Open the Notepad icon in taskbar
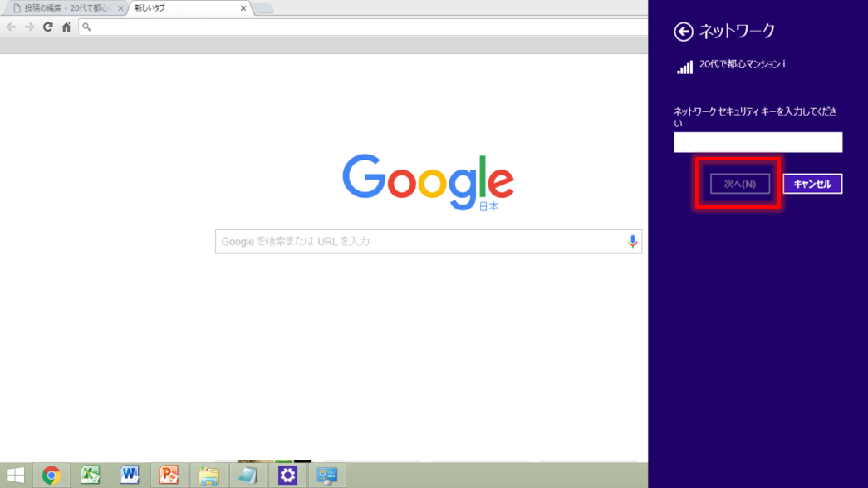Image resolution: width=868 pixels, height=488 pixels. click(248, 475)
